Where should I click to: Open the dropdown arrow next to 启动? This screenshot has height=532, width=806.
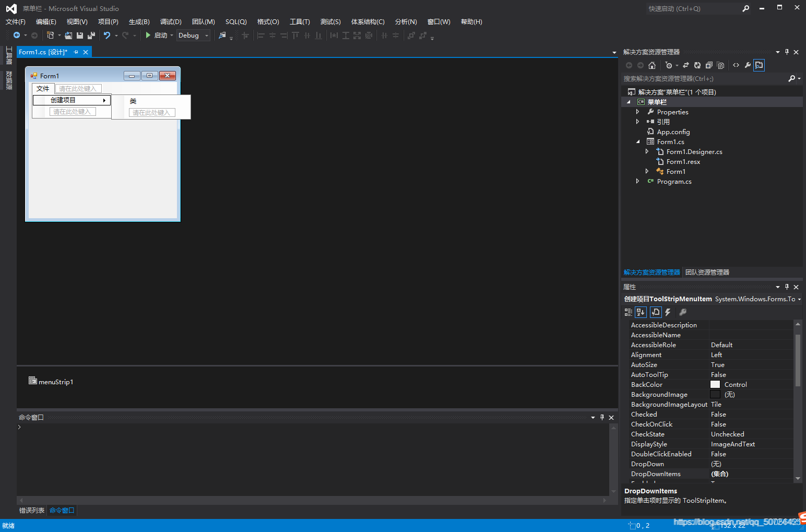tap(172, 36)
